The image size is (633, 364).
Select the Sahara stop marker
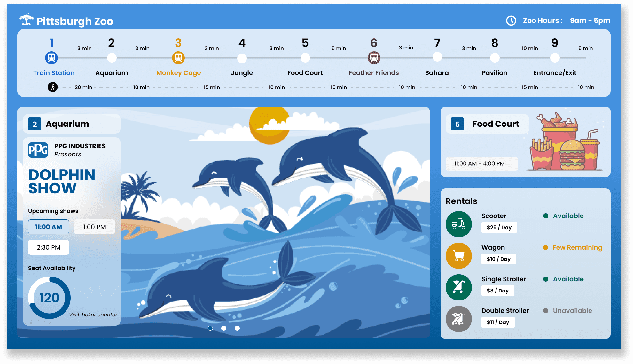437,57
